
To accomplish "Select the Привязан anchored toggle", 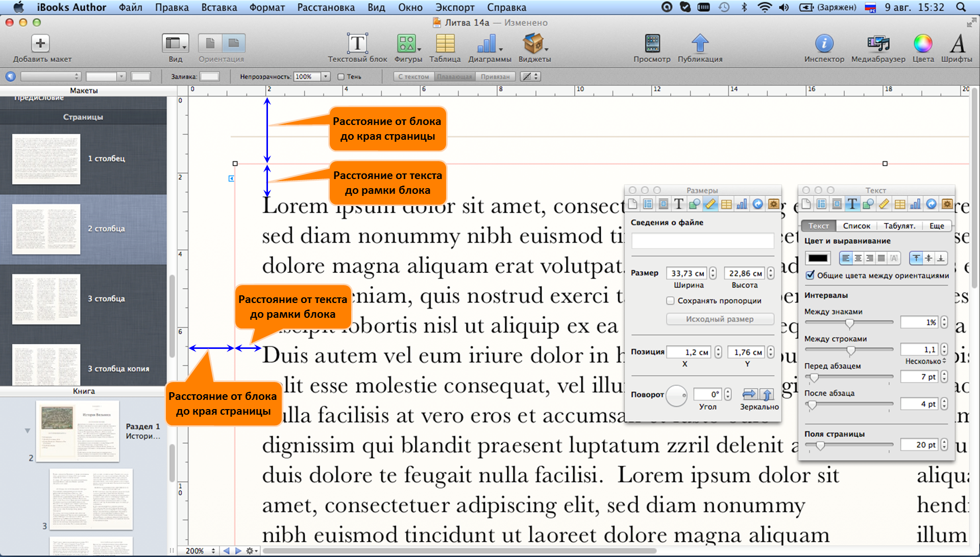I will (495, 77).
